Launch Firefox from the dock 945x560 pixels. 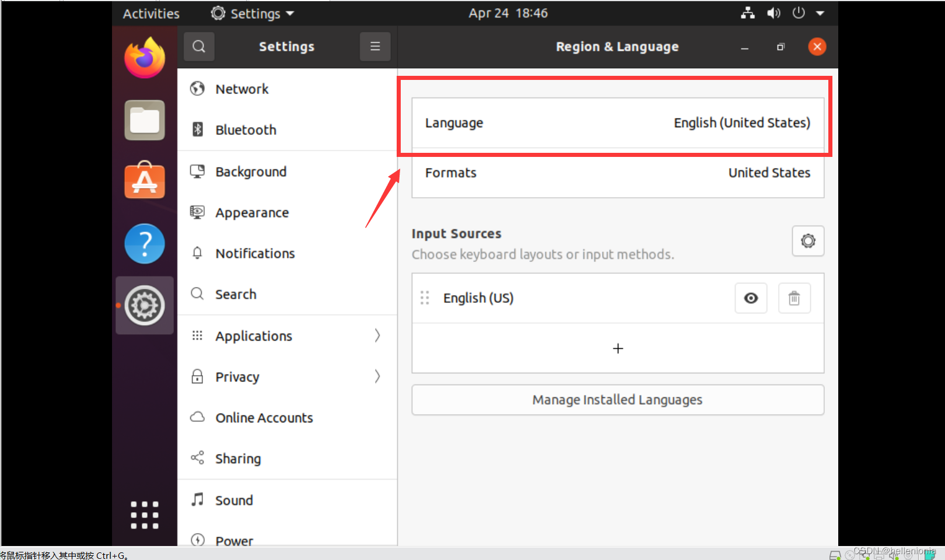pyautogui.click(x=144, y=58)
